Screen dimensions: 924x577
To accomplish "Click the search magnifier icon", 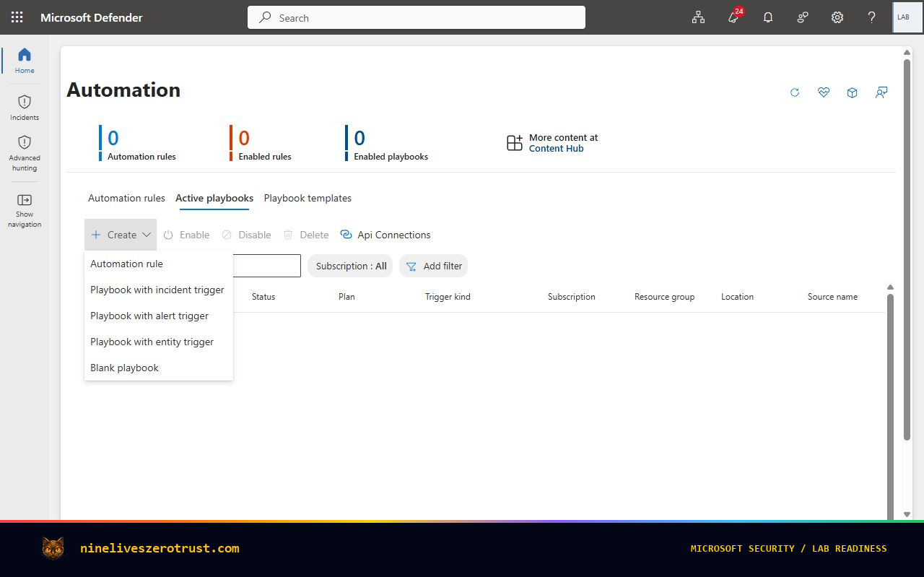I will 265,17.
